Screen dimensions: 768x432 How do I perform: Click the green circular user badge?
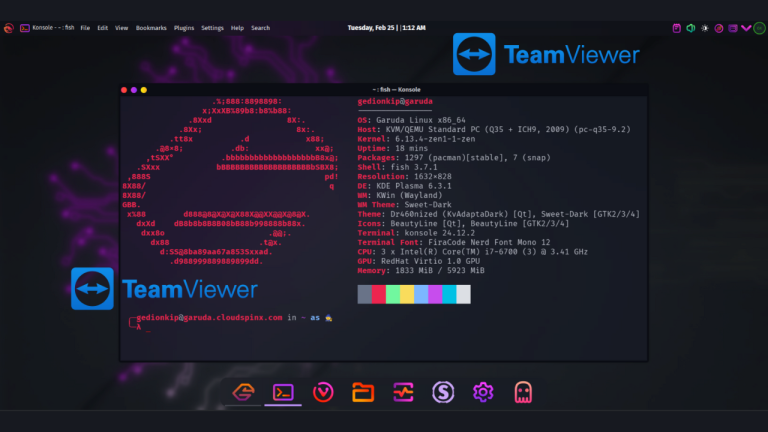coord(759,28)
